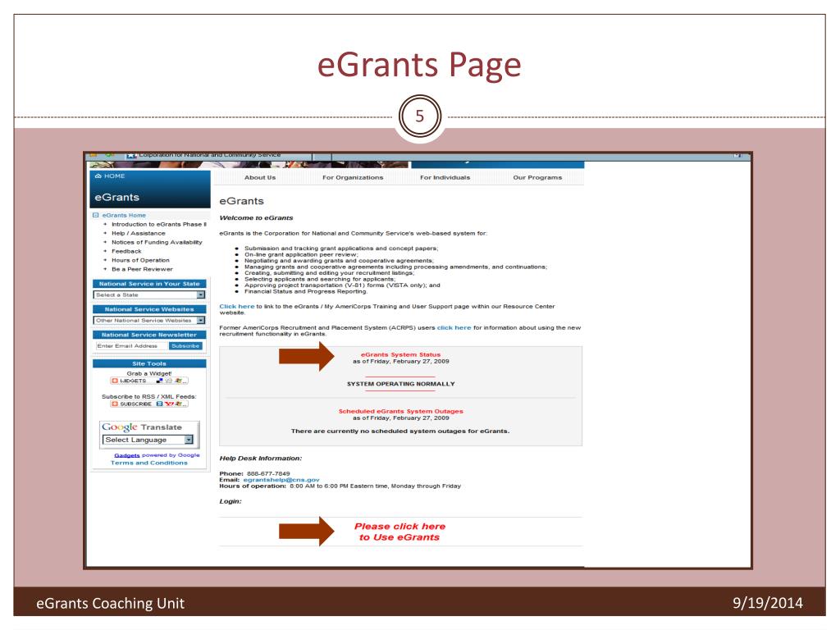Click the 'Site Tools' panel header

pos(149,363)
